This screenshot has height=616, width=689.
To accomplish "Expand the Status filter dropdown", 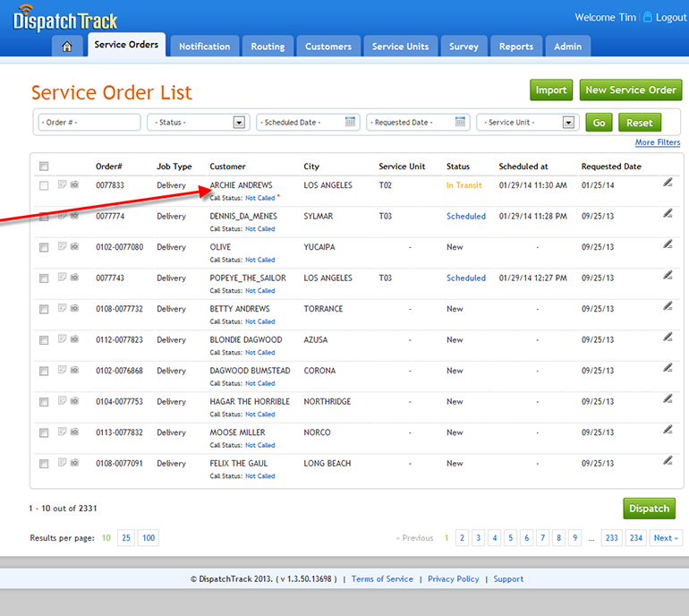I will (239, 123).
